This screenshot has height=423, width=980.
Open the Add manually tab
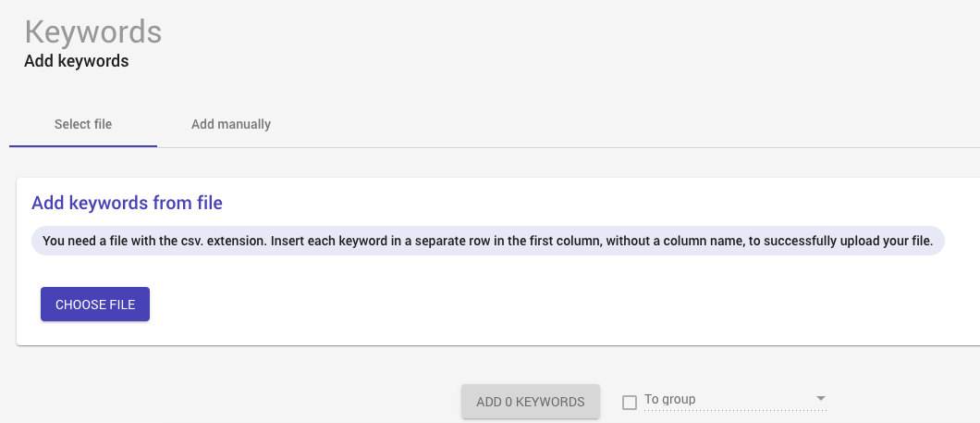click(231, 124)
